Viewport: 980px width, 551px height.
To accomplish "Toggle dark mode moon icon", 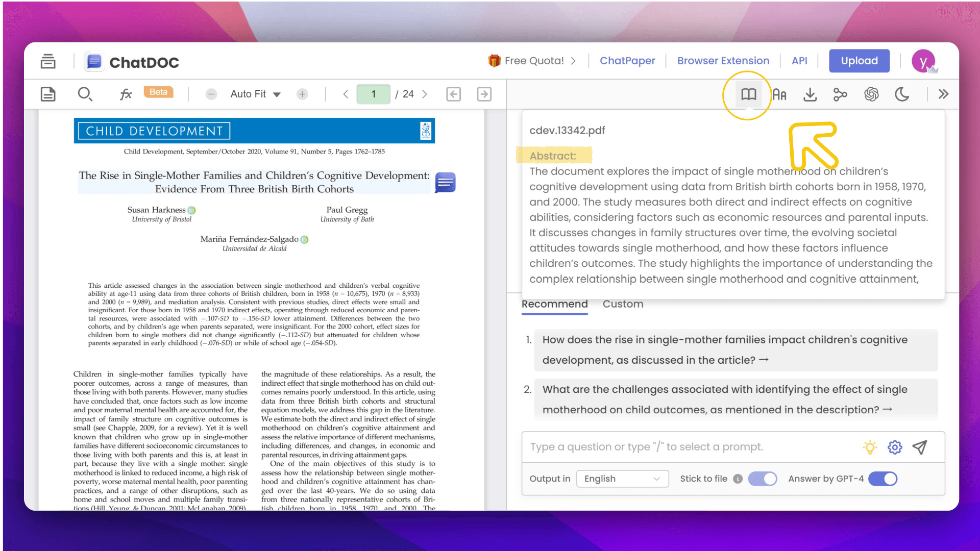I will [902, 94].
